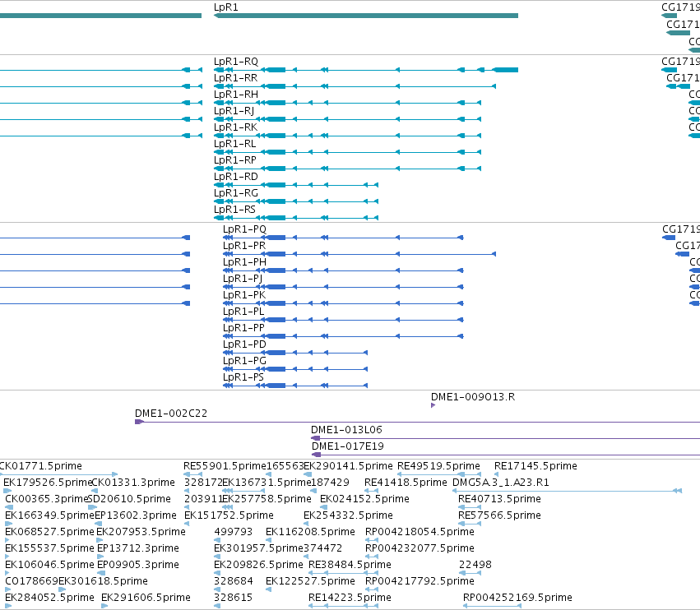Open EST RE57566.5prime
Screen dimensions: 700x610
point(499,515)
